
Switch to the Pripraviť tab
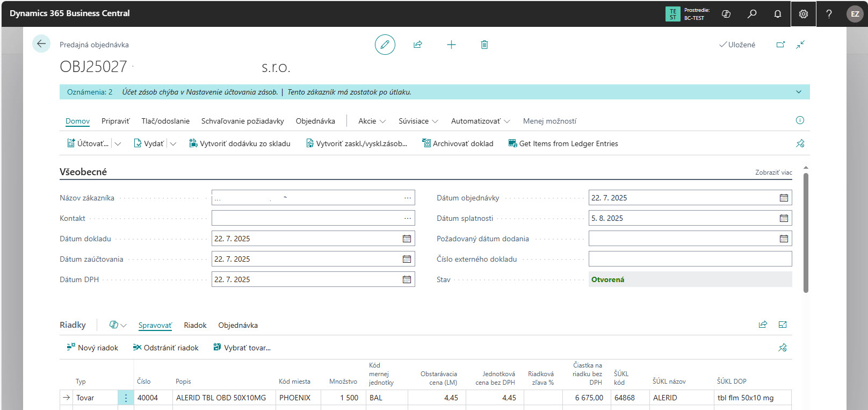115,121
